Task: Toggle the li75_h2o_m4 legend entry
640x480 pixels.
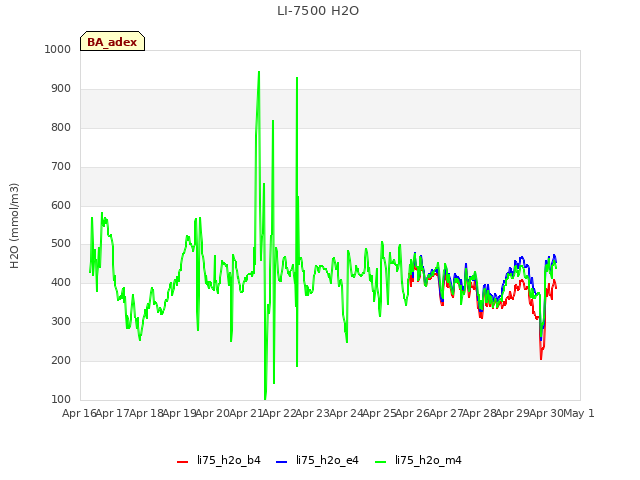Action: (418, 460)
